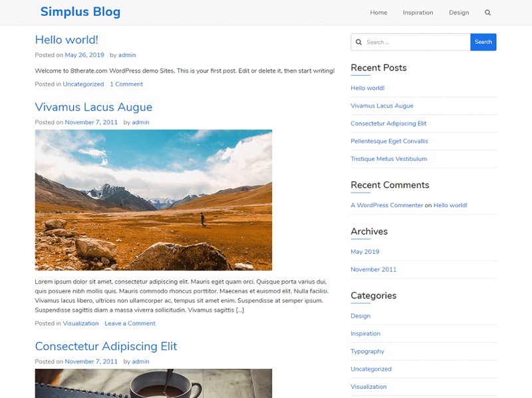Viewport: 532px width, 398px height.
Task: Click the blue Search button
Action: pos(483,42)
